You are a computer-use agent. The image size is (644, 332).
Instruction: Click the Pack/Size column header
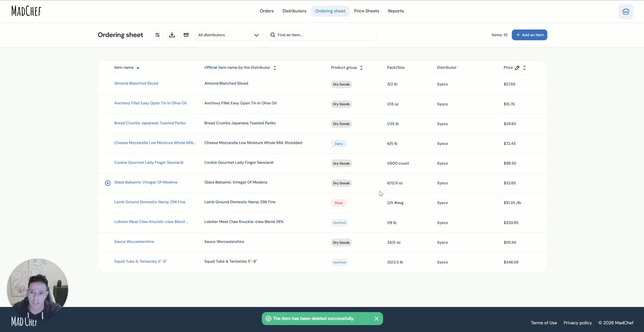click(396, 68)
